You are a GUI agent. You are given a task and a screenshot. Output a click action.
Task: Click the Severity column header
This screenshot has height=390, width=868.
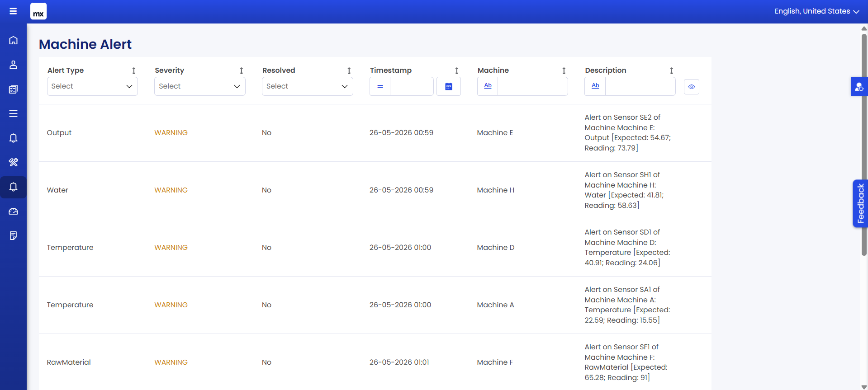coord(170,70)
